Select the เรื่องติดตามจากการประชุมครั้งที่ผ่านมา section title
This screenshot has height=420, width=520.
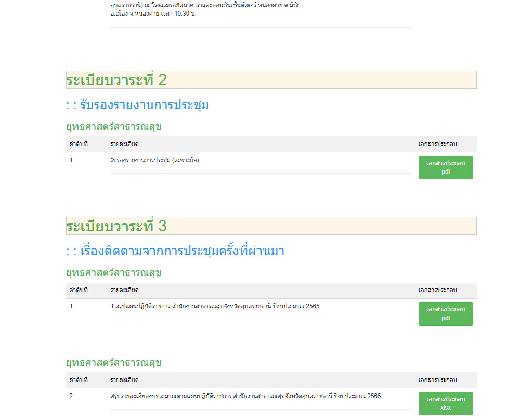pyautogui.click(x=175, y=252)
